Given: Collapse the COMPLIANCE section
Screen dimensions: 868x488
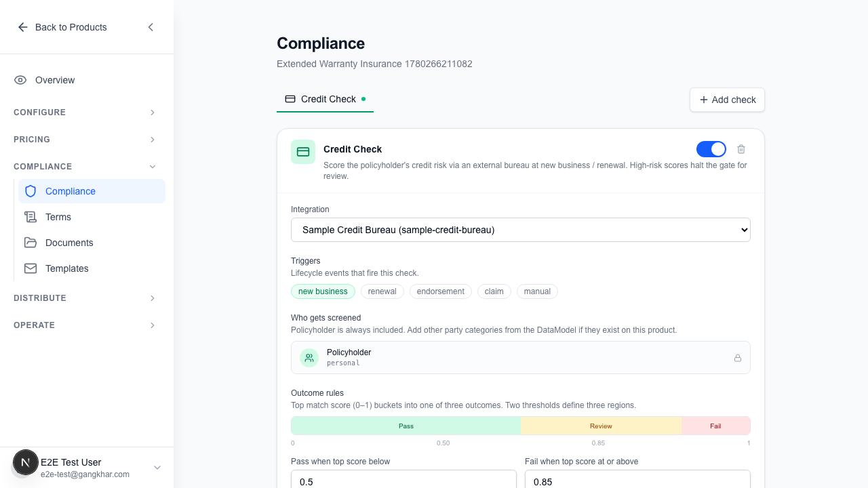Looking at the screenshot, I should pyautogui.click(x=85, y=167).
